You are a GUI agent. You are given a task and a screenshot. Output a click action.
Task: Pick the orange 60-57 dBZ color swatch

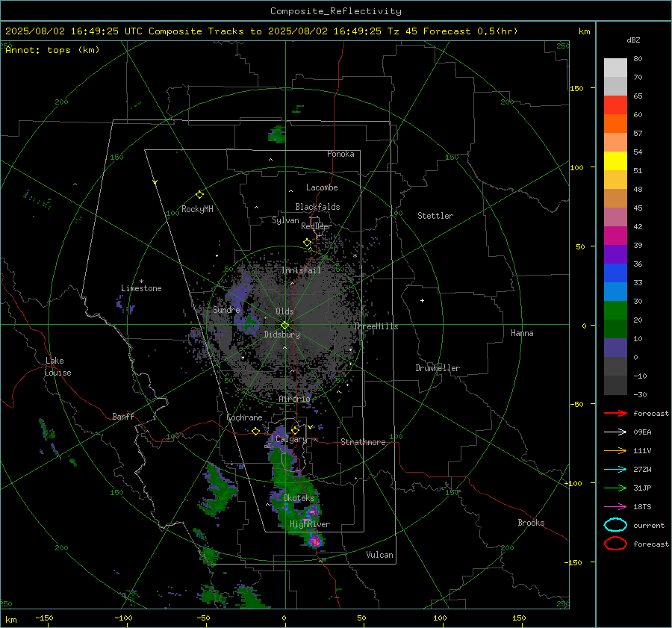click(615, 124)
